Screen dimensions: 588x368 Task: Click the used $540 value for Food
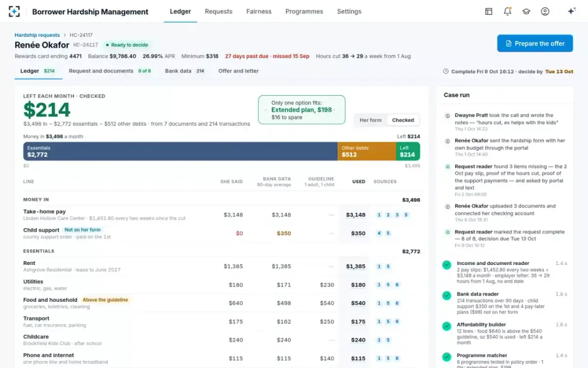point(358,303)
